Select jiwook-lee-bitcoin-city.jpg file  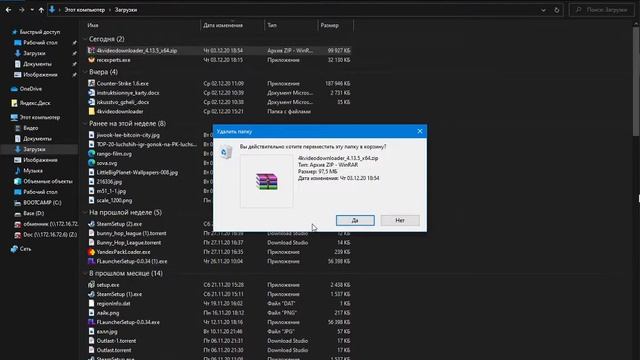[128, 135]
